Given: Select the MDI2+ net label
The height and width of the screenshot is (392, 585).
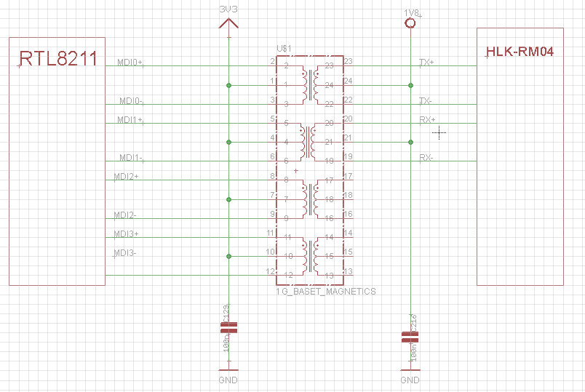Looking at the screenshot, I should coord(126,177).
